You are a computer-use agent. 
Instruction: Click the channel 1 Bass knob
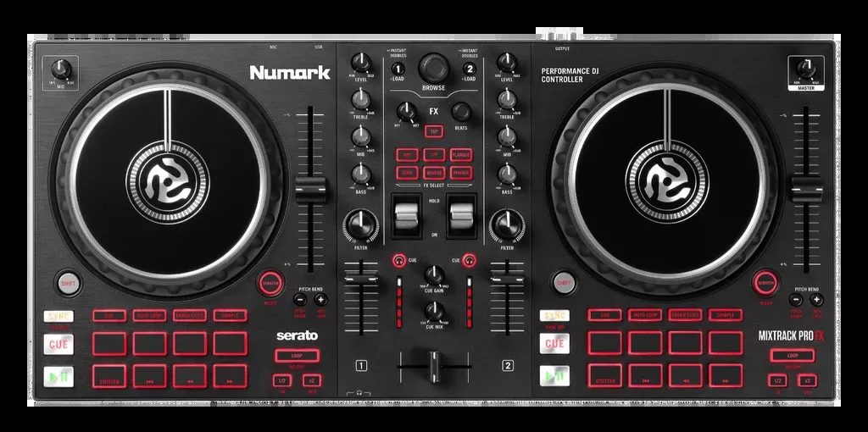tap(361, 174)
